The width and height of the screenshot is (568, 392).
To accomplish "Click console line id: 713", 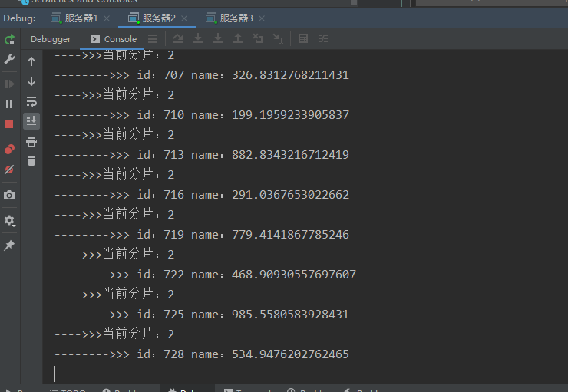I will pos(201,155).
